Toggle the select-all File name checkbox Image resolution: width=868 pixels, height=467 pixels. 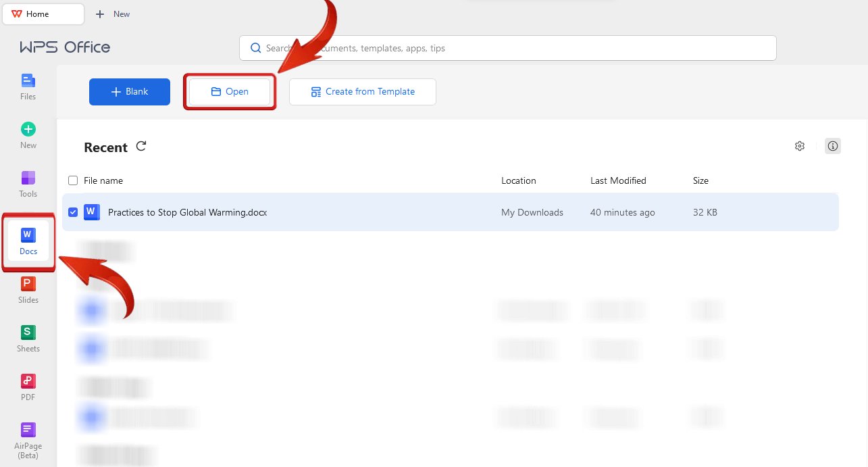pos(73,180)
